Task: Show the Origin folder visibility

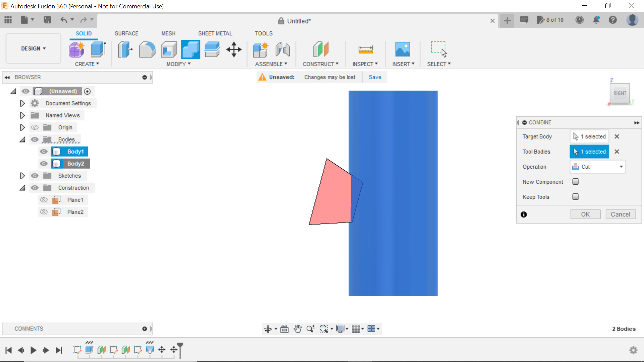Action: pyautogui.click(x=35, y=127)
